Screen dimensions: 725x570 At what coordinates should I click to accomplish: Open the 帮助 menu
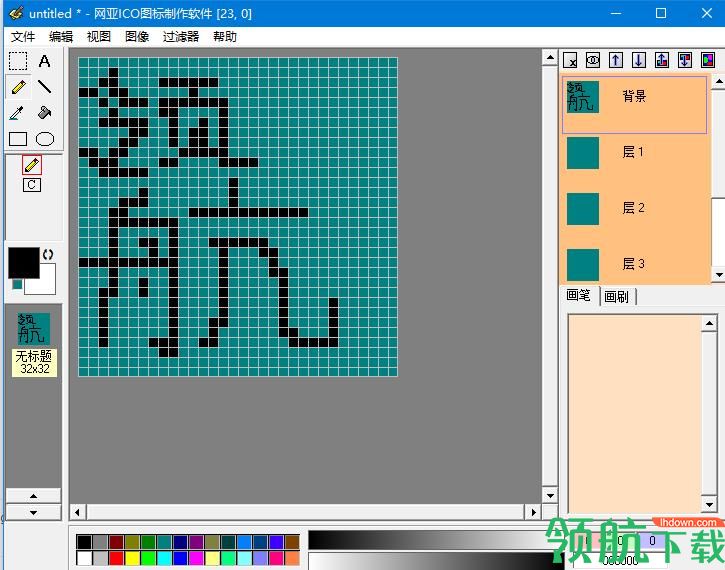click(x=225, y=37)
